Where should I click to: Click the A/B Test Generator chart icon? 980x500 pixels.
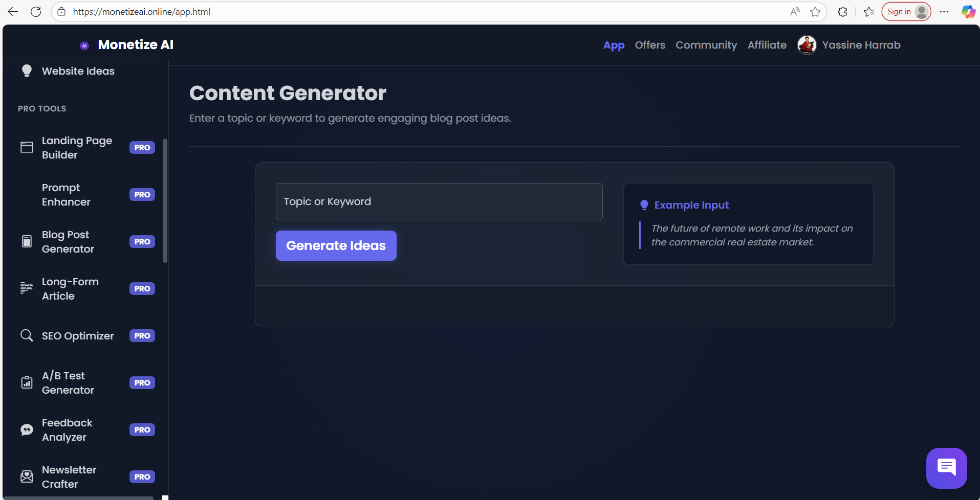27,382
